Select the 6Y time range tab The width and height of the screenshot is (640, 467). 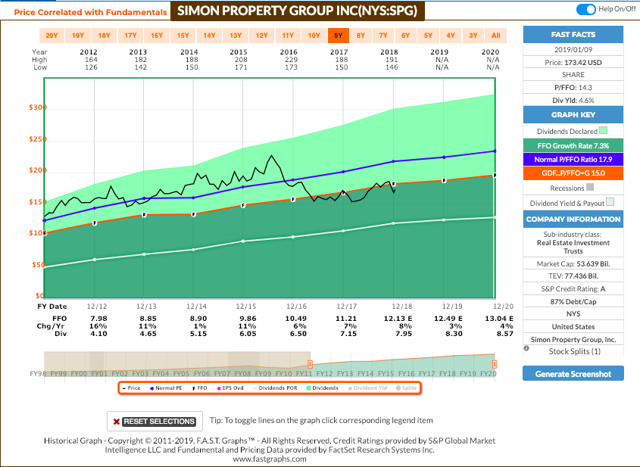(x=406, y=36)
